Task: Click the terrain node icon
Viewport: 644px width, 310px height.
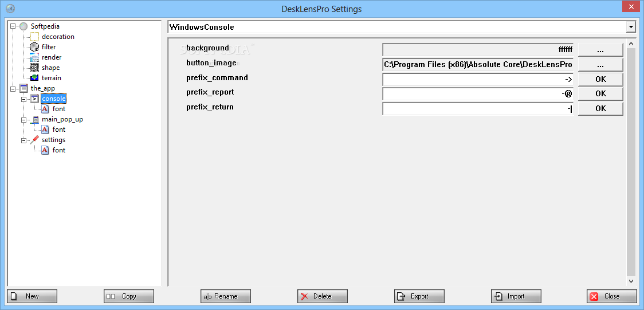Action: click(34, 77)
